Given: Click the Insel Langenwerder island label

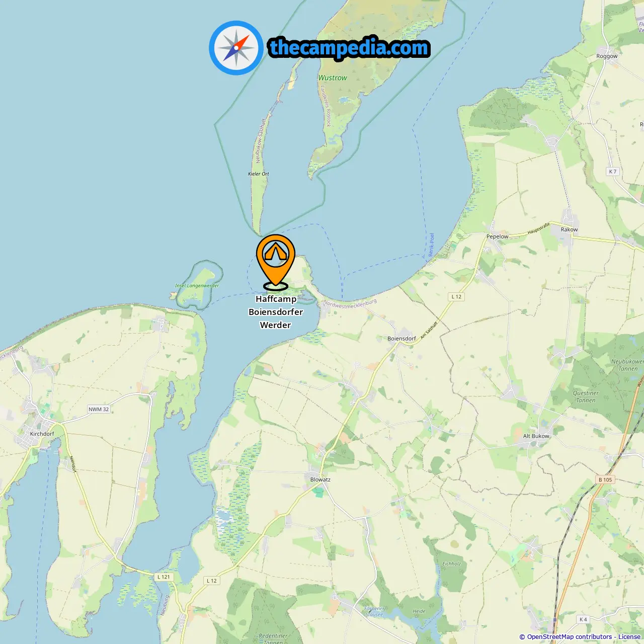Looking at the screenshot, I should 197,286.
